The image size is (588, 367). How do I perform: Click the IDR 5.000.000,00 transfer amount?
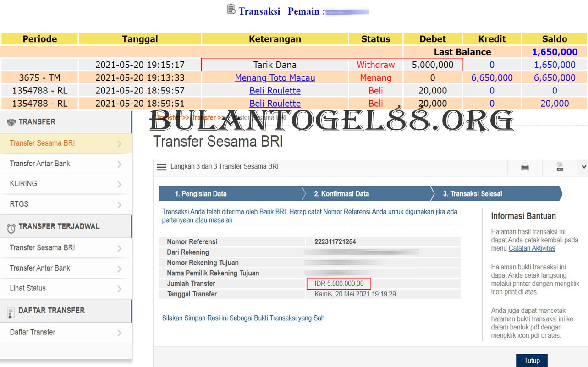coord(339,284)
